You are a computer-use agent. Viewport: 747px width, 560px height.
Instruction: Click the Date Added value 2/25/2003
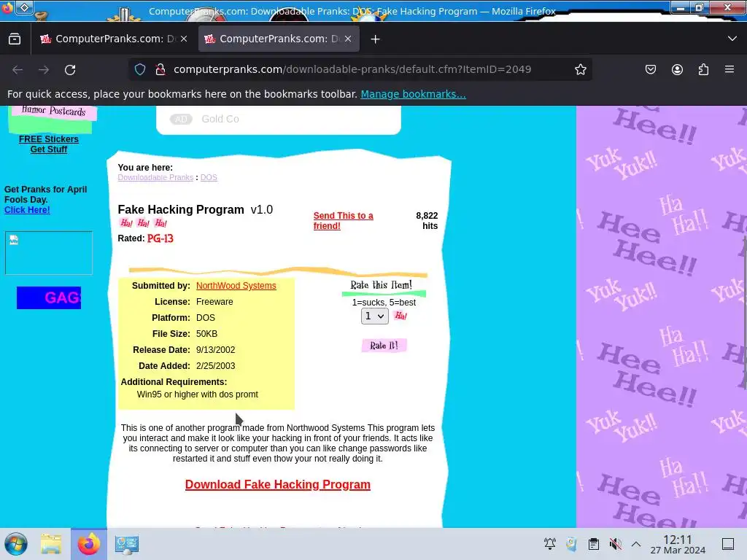pyautogui.click(x=215, y=366)
